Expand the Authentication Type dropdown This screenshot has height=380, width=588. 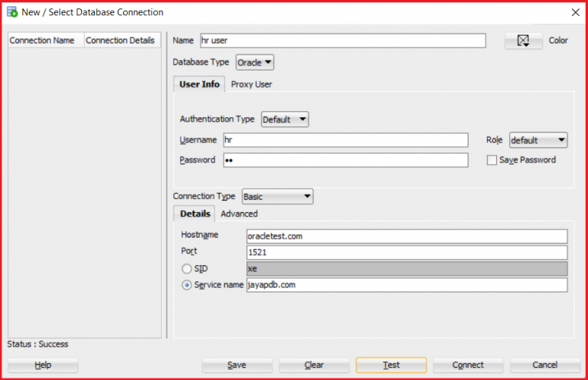(x=285, y=120)
